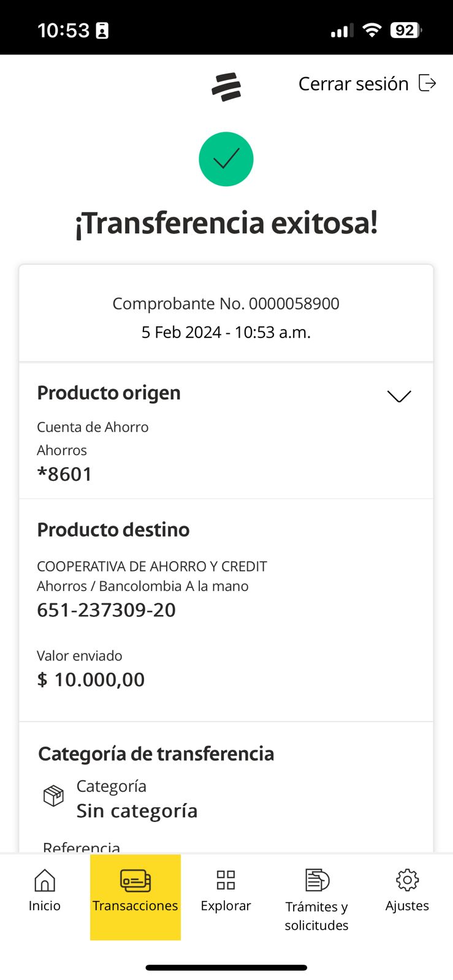This screenshot has width=453, height=980.
Task: Expand the Producto origen chevron
Action: [399, 396]
